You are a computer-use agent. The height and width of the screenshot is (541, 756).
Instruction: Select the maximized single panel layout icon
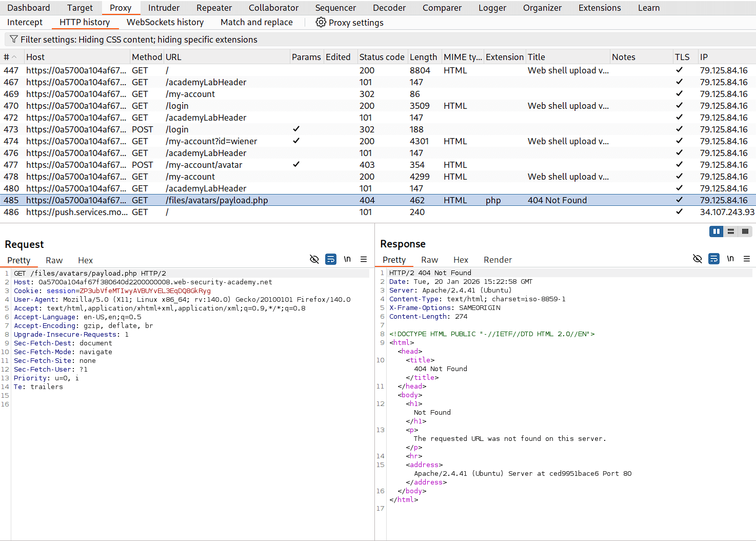coord(745,231)
